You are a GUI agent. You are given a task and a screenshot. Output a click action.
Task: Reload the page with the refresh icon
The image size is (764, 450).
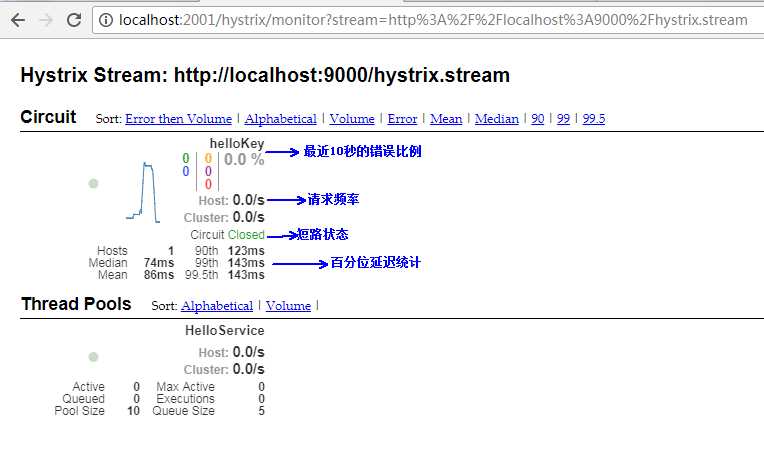click(x=74, y=20)
